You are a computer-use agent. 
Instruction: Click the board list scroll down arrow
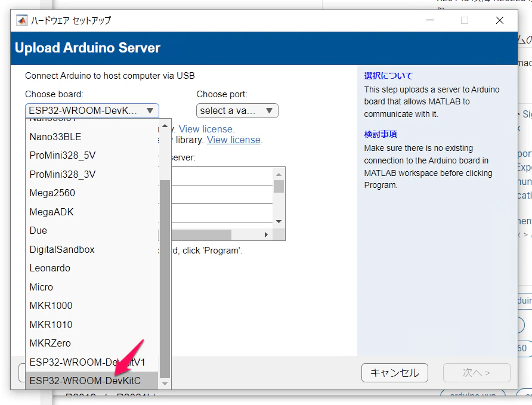point(165,384)
